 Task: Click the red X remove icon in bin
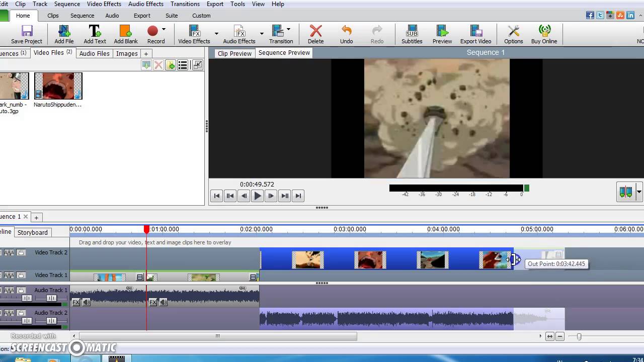coord(158,65)
